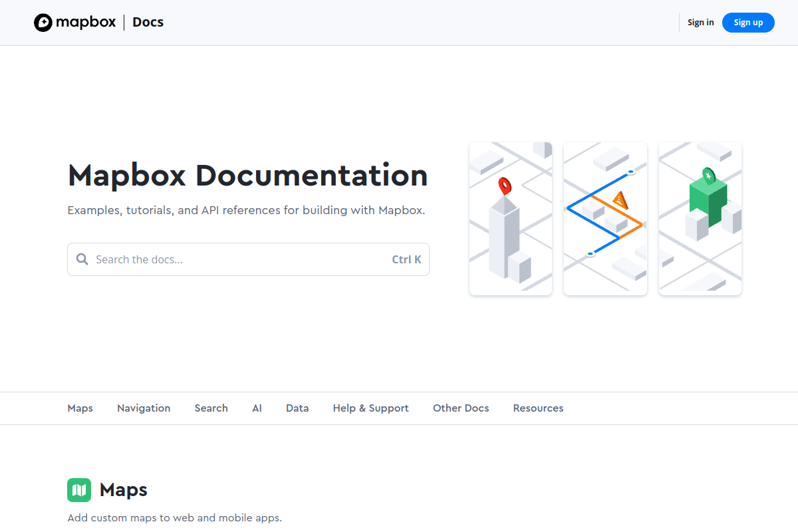Select the Other Docs tab

coord(461,408)
